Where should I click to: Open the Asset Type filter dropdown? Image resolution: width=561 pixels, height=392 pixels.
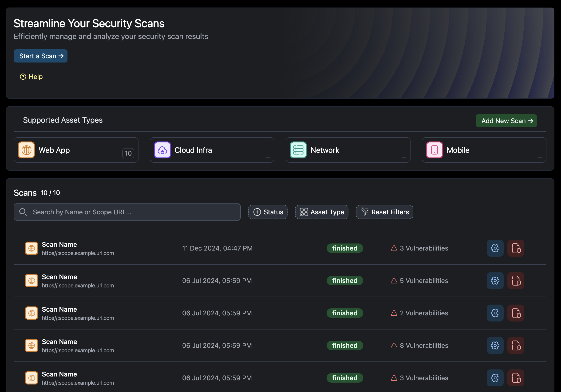(322, 212)
